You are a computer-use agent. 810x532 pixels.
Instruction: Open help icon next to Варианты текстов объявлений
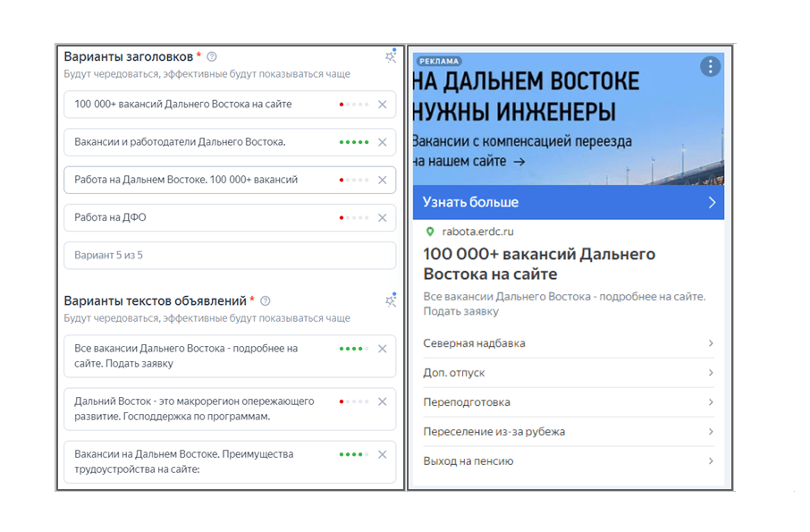[265, 301]
